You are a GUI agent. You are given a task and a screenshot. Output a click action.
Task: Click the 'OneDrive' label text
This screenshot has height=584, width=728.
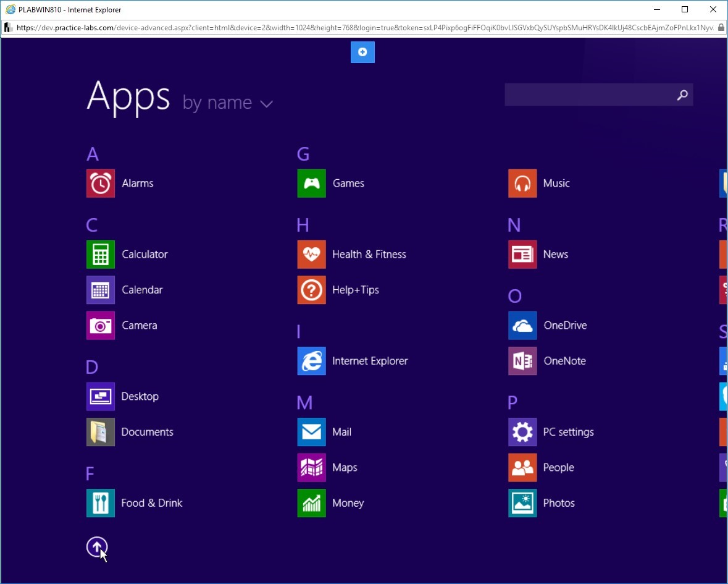pos(566,326)
